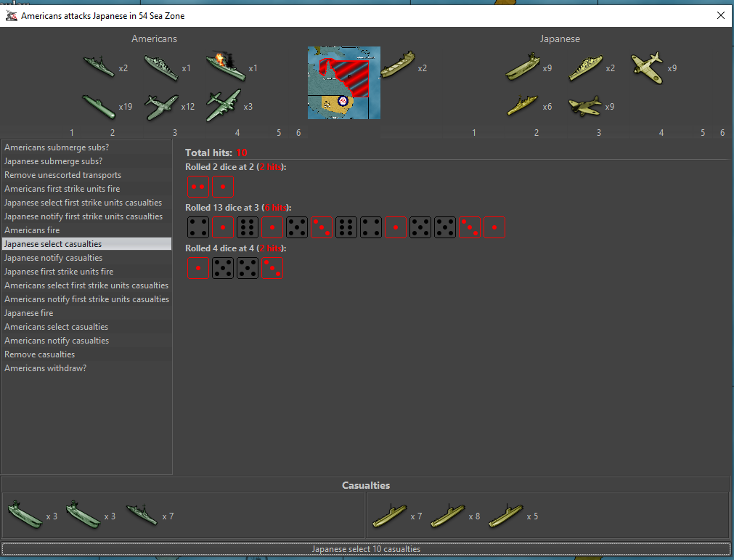Select Japanese submarine casualty marked x8
Image resolution: width=734 pixels, height=560 pixels.
point(446,516)
